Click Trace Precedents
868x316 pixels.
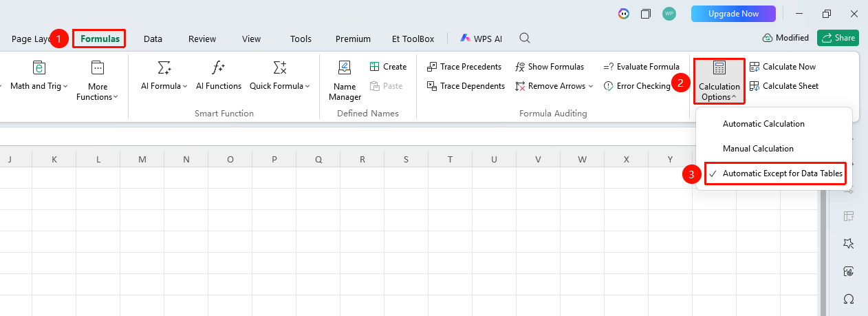(464, 67)
